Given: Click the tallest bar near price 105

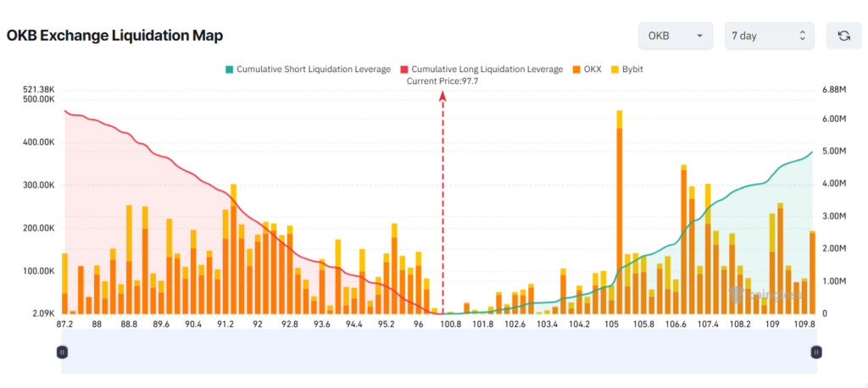Looking at the screenshot, I should [620, 212].
